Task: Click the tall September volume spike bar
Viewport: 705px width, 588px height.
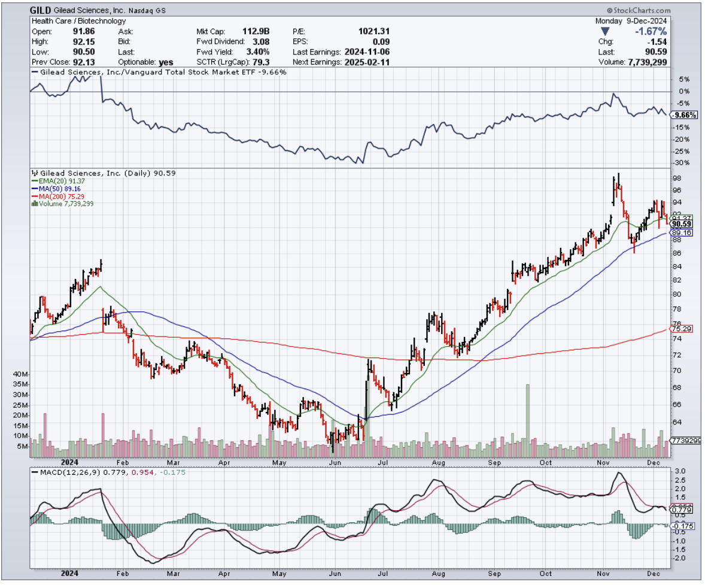Action: (527, 413)
